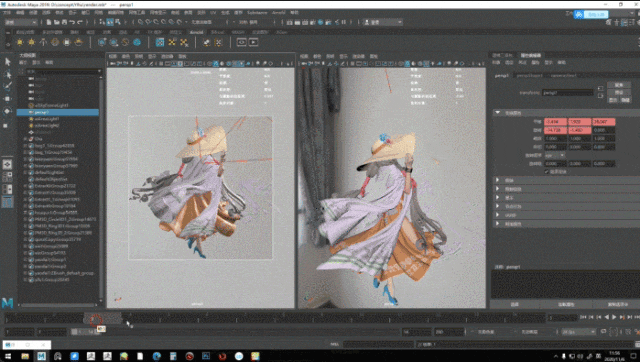This screenshot has width=640, height=362.
Task: Click the first Arnold light shelf icon
Action: (20, 42)
